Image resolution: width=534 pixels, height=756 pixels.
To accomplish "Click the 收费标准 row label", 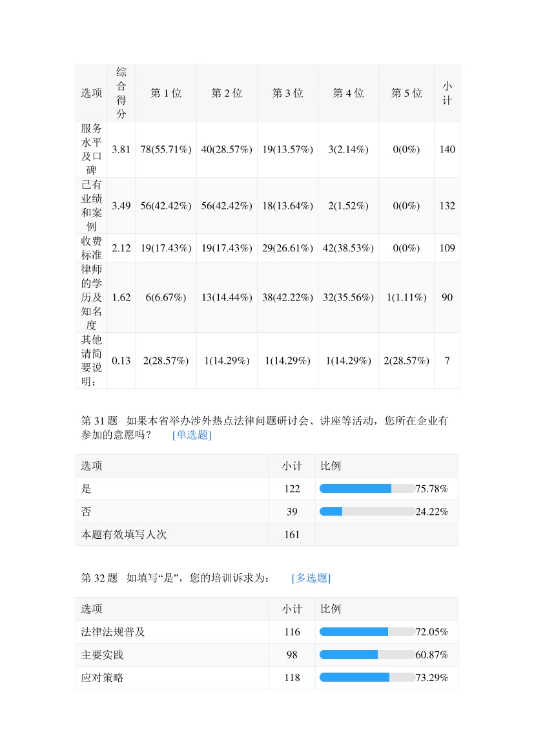I will pos(91,248).
